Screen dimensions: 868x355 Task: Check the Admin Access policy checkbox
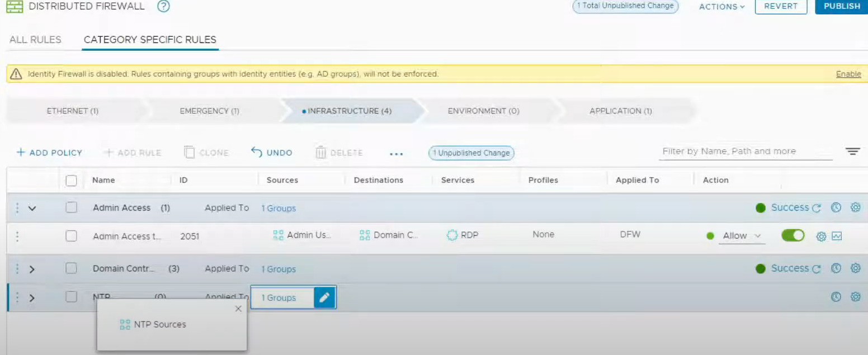71,207
